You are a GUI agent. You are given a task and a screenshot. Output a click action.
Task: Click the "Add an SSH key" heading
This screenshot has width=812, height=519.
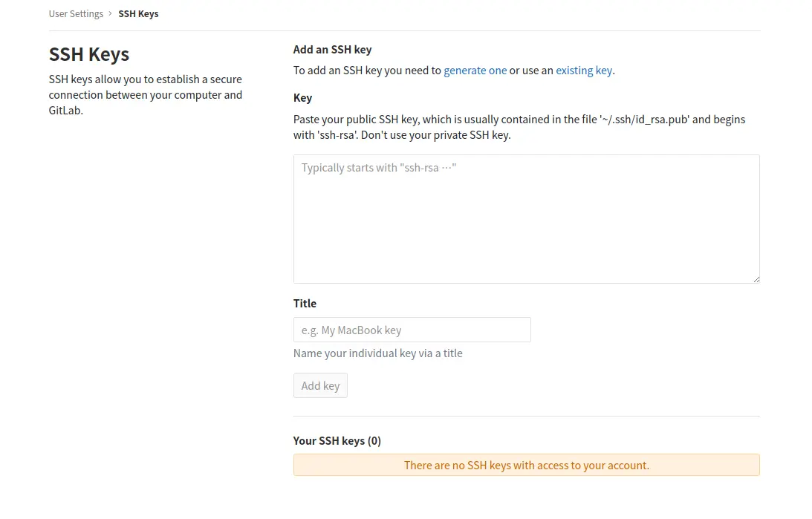tap(332, 50)
